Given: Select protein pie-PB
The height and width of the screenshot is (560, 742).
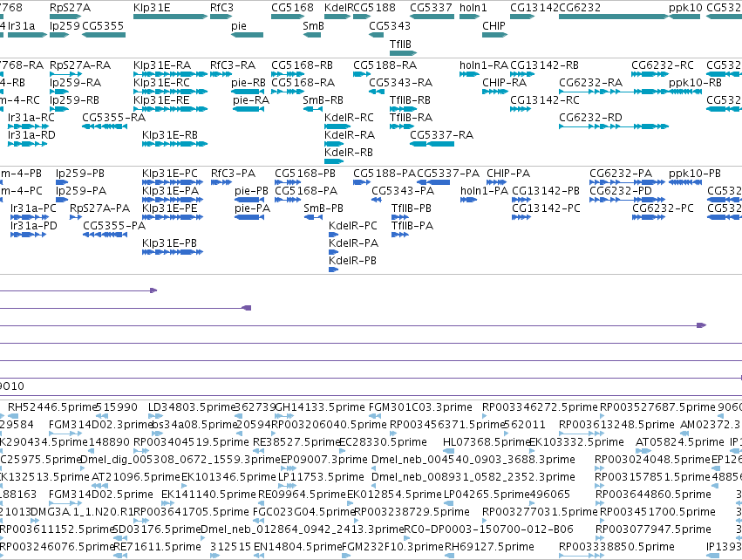Looking at the screenshot, I should point(249,200).
